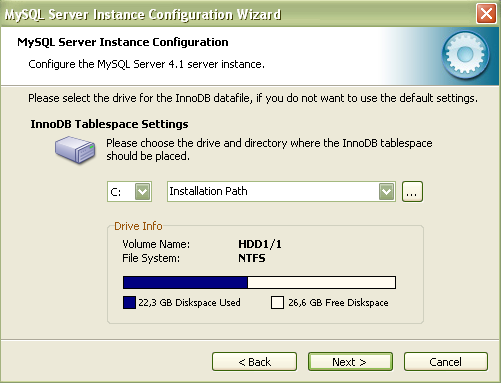
Task: Click "Configure the MySQL Server 4.1" subtitle
Action: 146,64
